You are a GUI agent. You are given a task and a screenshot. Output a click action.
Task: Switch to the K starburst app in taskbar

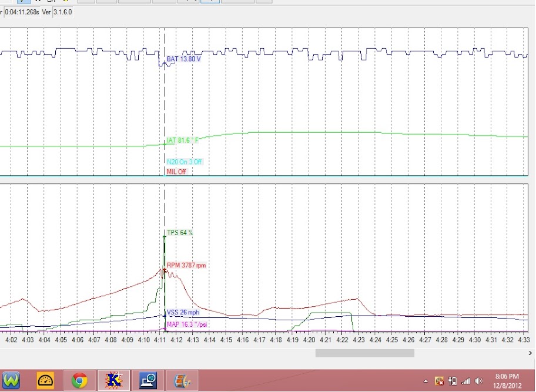pos(113,380)
